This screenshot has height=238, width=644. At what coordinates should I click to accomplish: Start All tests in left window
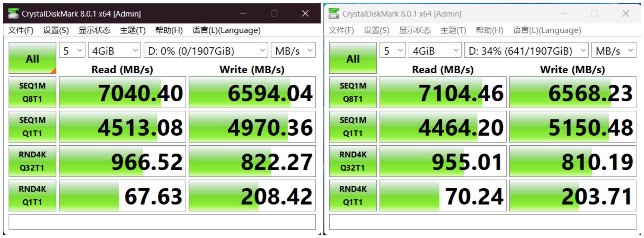pyautogui.click(x=32, y=58)
